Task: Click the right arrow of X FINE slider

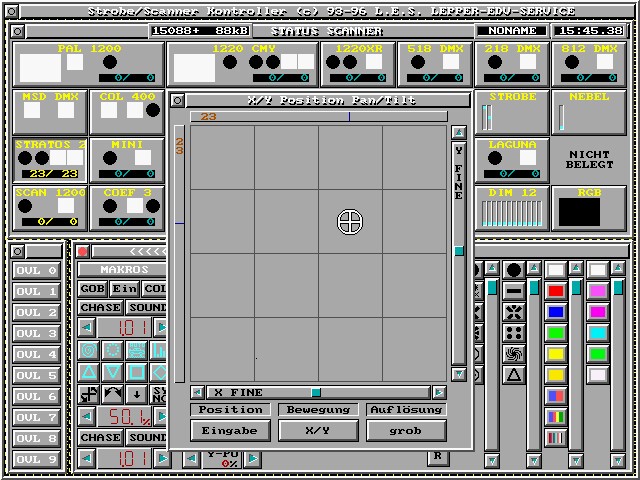Action: tap(439, 392)
